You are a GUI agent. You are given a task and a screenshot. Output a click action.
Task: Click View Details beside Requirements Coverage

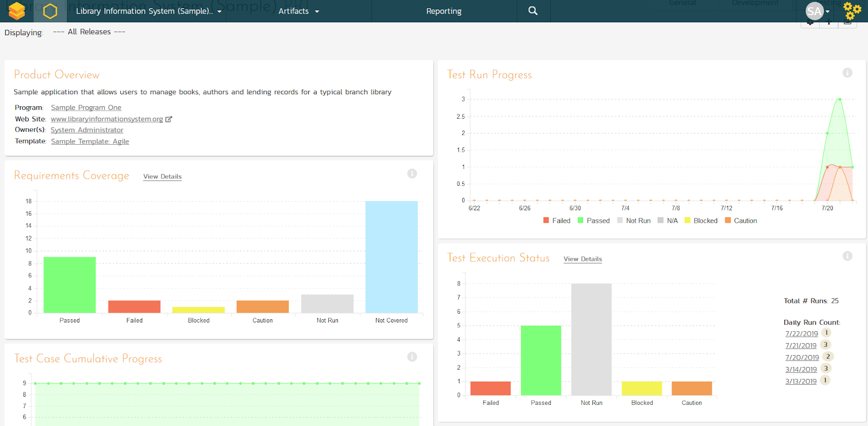click(x=162, y=177)
